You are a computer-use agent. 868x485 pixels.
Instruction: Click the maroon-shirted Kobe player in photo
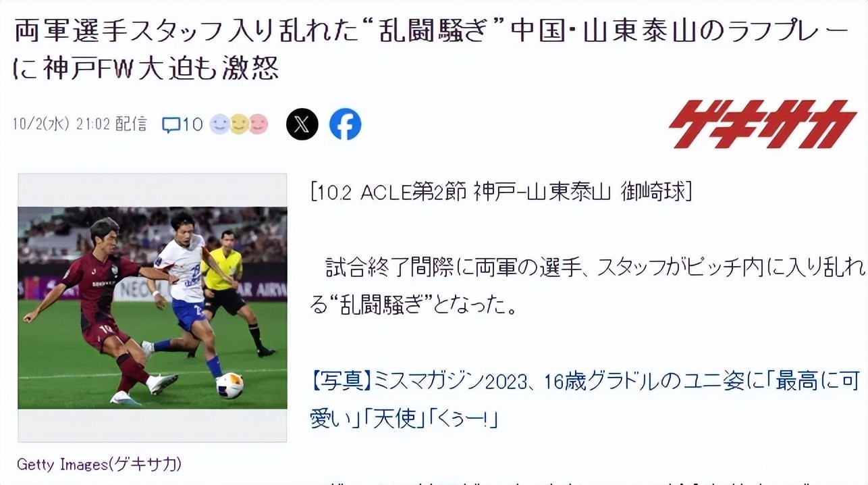click(101, 311)
